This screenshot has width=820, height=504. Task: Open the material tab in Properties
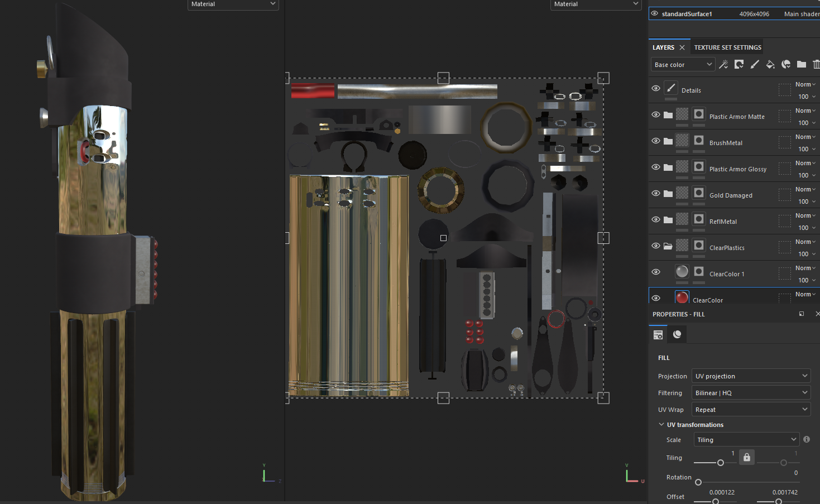pyautogui.click(x=677, y=334)
